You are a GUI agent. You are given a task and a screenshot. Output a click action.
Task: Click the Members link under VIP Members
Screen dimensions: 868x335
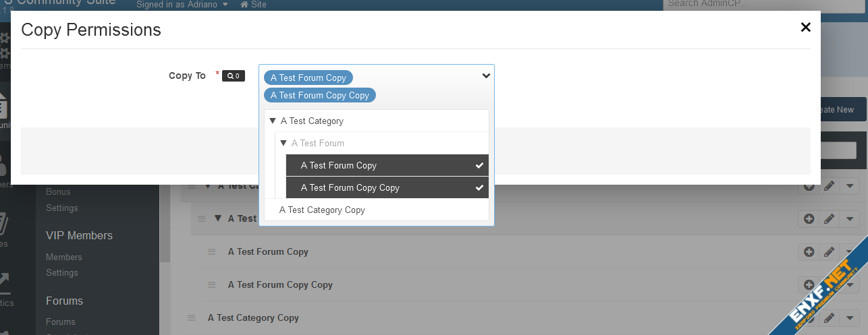click(64, 257)
